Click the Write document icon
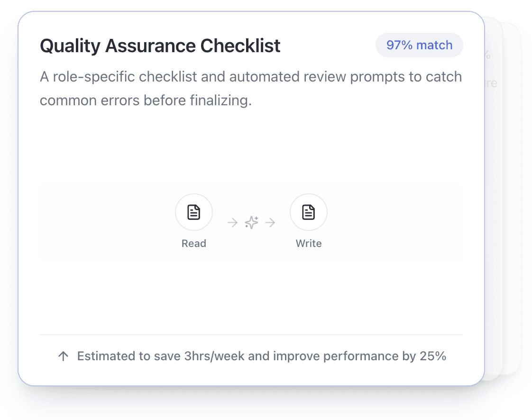The image size is (532, 420). tap(309, 212)
